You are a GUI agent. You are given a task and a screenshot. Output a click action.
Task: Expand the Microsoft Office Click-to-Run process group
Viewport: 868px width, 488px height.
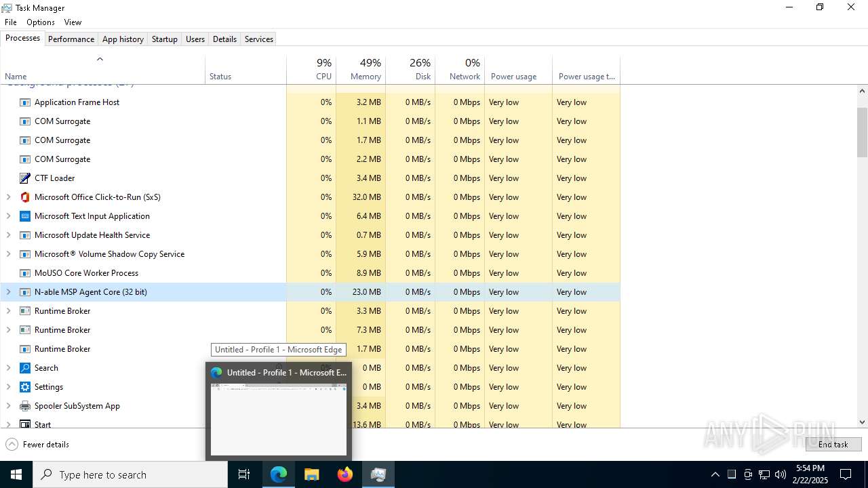8,197
